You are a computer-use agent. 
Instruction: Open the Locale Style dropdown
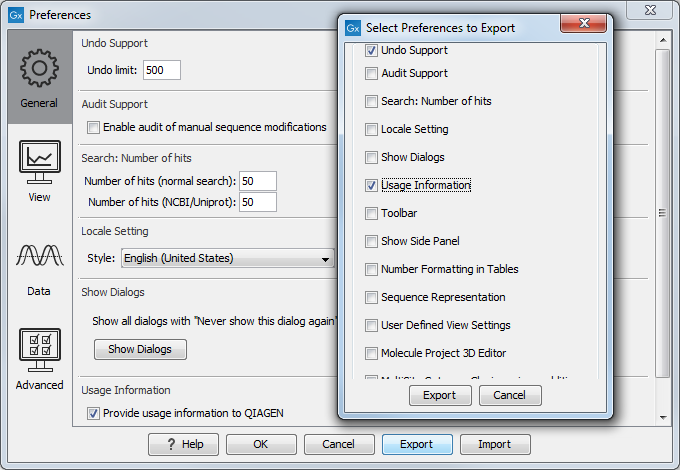pos(227,258)
